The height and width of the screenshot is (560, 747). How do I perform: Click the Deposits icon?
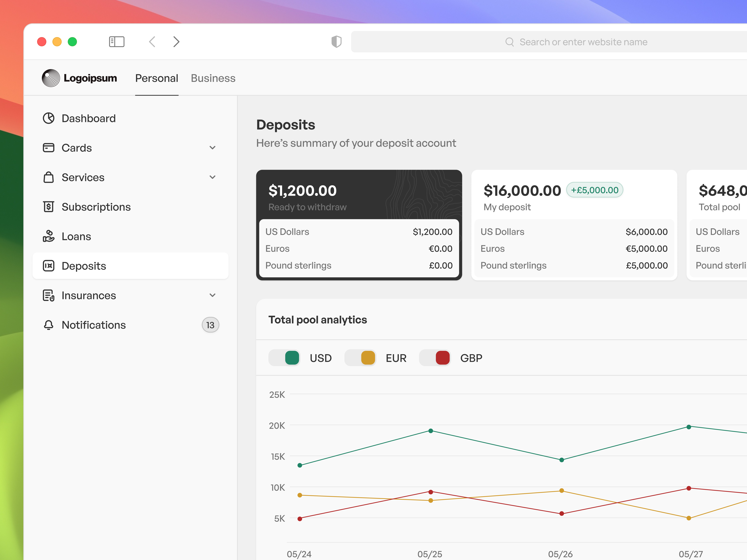(x=49, y=266)
